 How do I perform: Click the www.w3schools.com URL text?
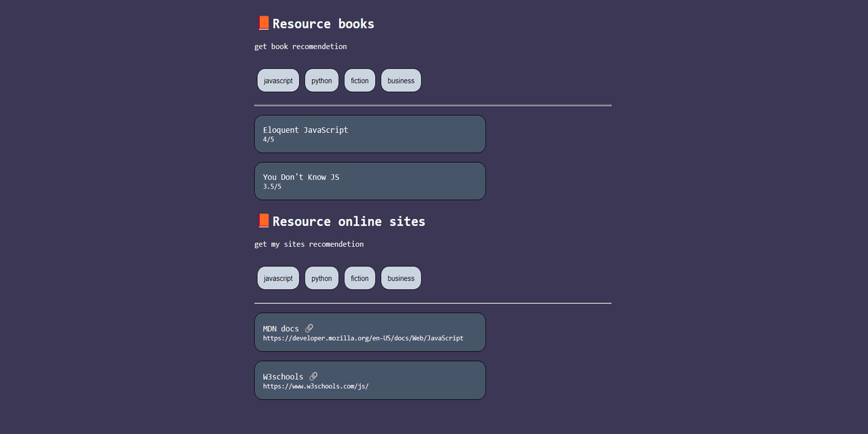pos(316,386)
